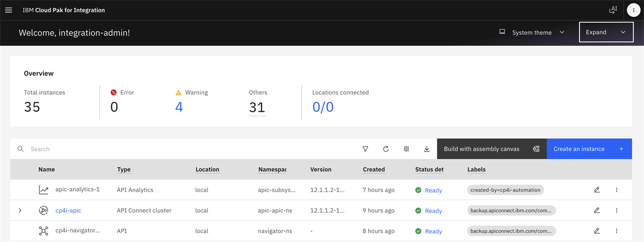The width and height of the screenshot is (644, 242).
Task: Click the cp4i-apic cluster icon
Action: [43, 210]
